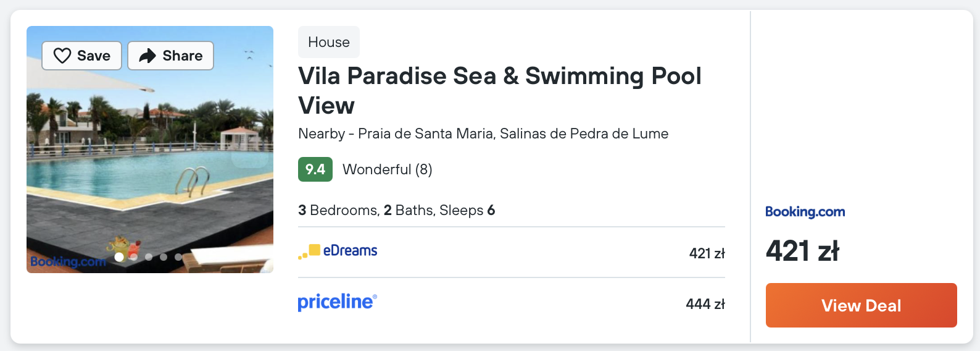The height and width of the screenshot is (351, 980).
Task: Click the large 421 zł price
Action: (x=803, y=251)
